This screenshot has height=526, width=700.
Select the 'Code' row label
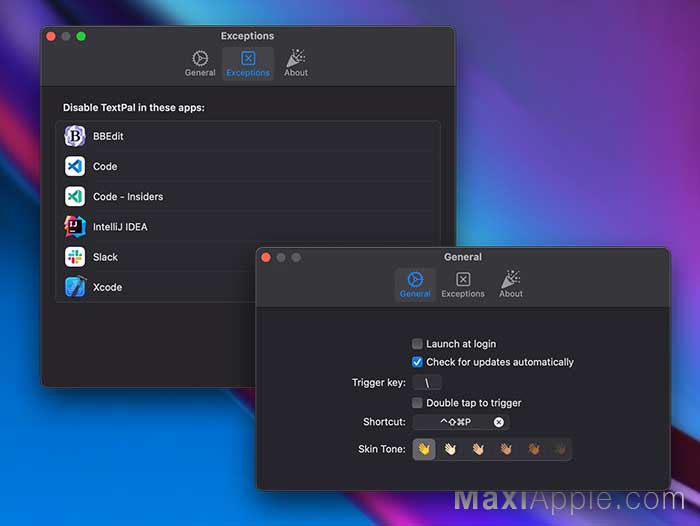coord(105,167)
